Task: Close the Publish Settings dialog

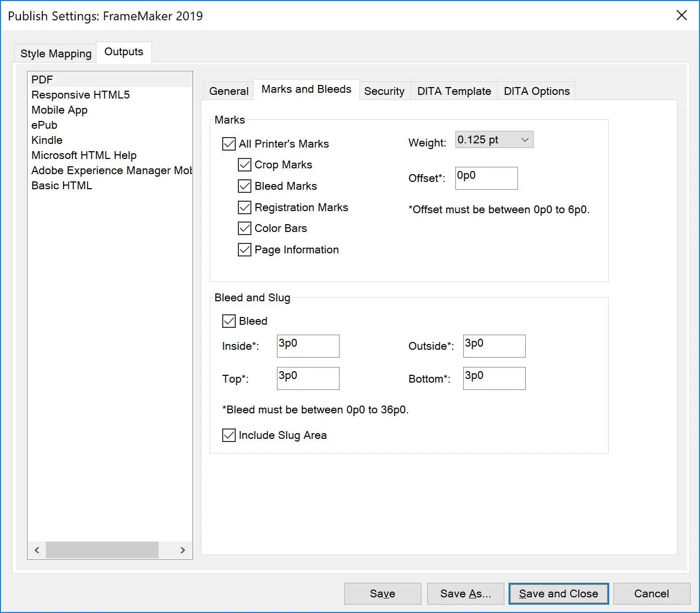Action: tap(681, 16)
